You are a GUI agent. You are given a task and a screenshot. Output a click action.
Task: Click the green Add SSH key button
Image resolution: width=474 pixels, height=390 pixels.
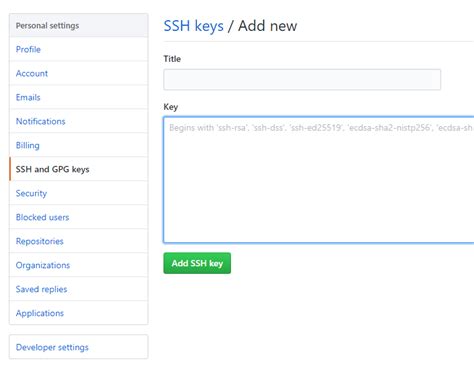click(x=197, y=263)
